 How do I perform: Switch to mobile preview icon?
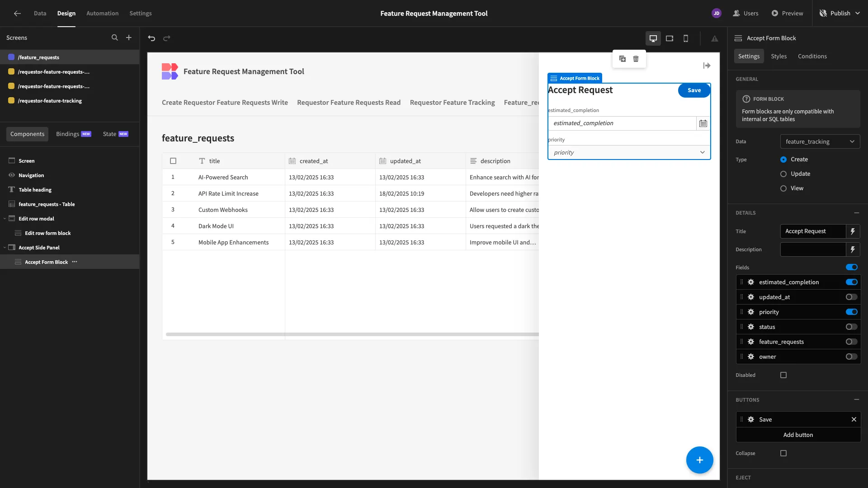[686, 38]
